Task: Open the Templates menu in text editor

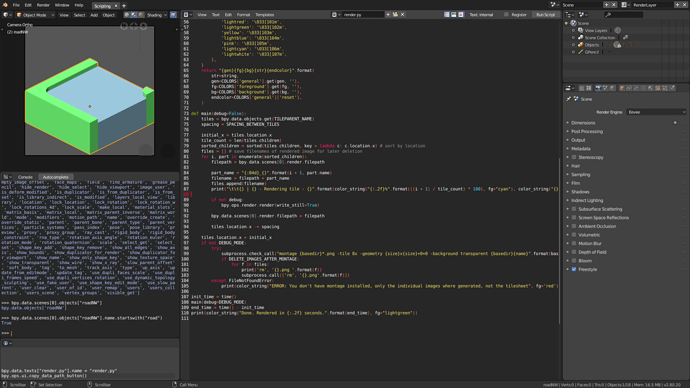Action: [x=264, y=15]
